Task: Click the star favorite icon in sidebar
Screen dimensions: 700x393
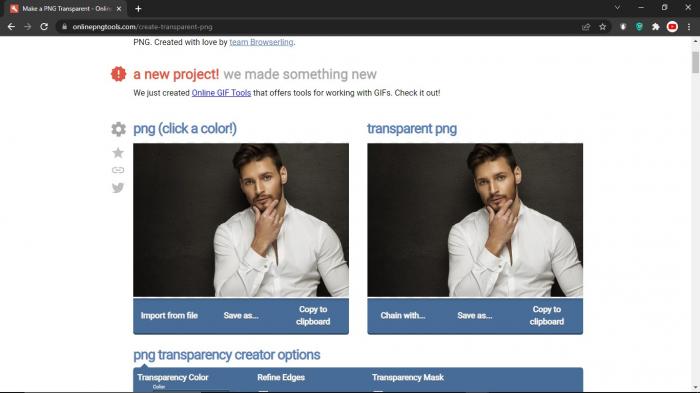Action: (118, 153)
